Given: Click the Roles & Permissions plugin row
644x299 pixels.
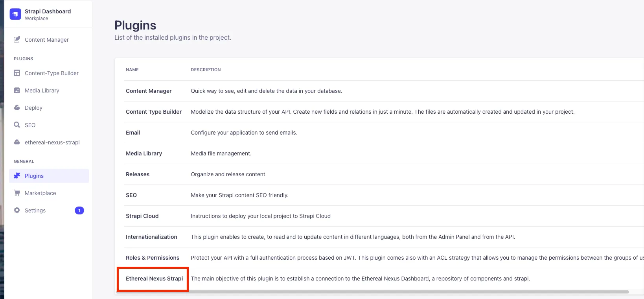Looking at the screenshot, I should pos(152,258).
